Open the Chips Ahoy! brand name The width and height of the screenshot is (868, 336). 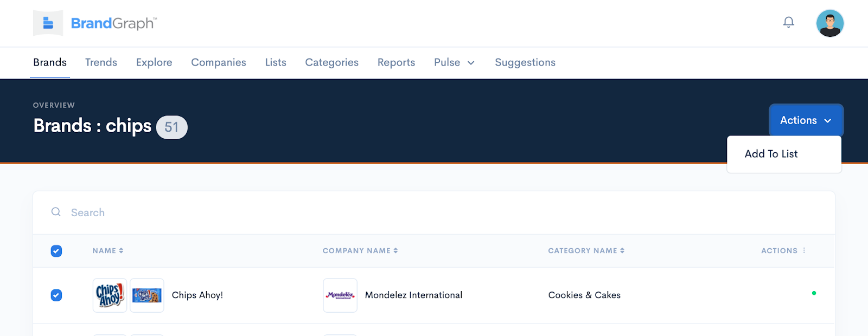click(x=197, y=295)
